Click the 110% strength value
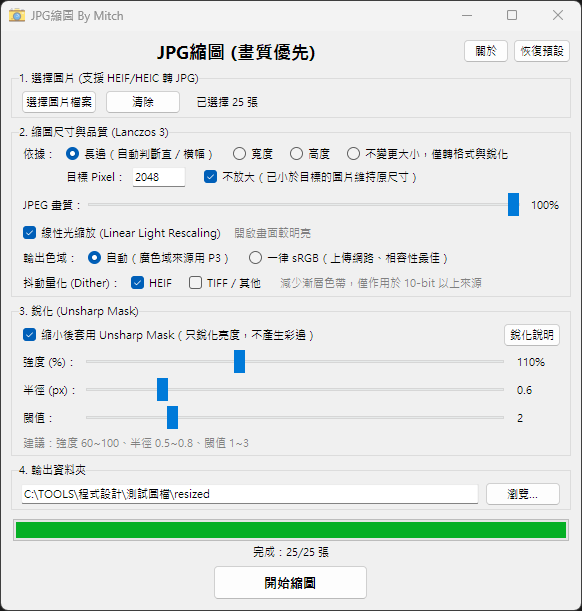The height and width of the screenshot is (611, 582). (531, 362)
